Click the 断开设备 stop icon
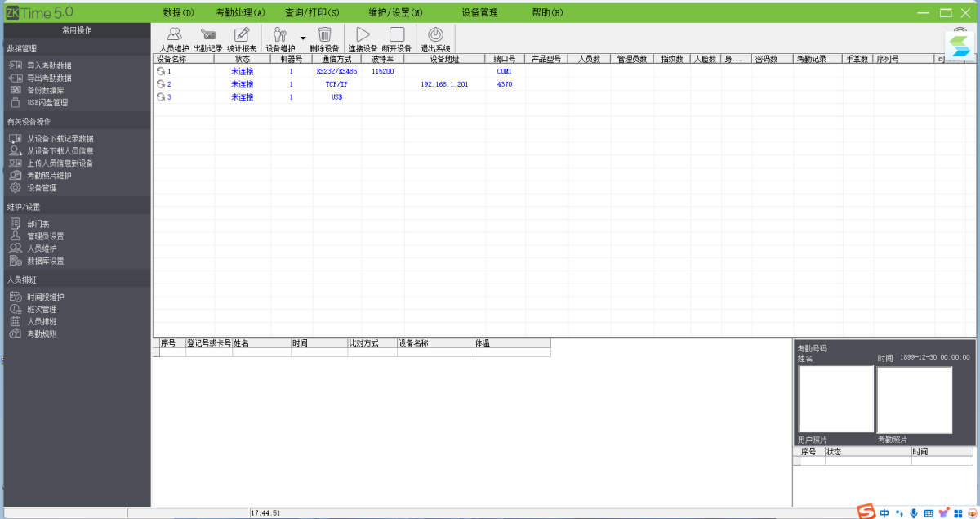 point(397,34)
